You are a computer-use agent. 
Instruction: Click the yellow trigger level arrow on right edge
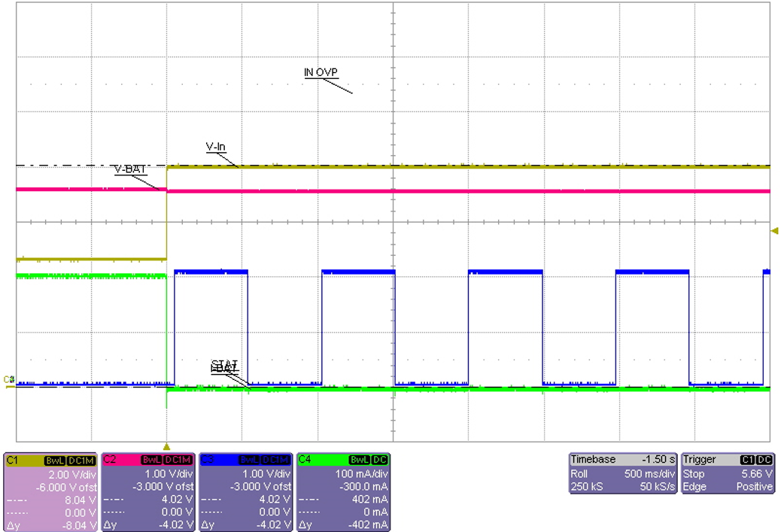coord(775,232)
